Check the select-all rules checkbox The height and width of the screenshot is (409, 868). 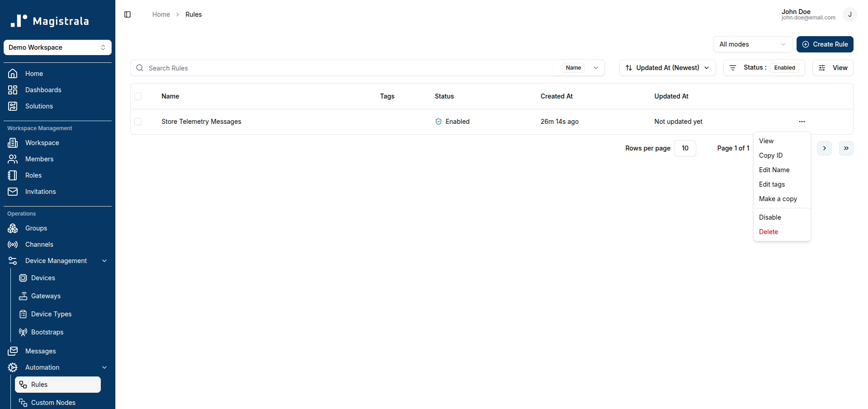tap(138, 96)
